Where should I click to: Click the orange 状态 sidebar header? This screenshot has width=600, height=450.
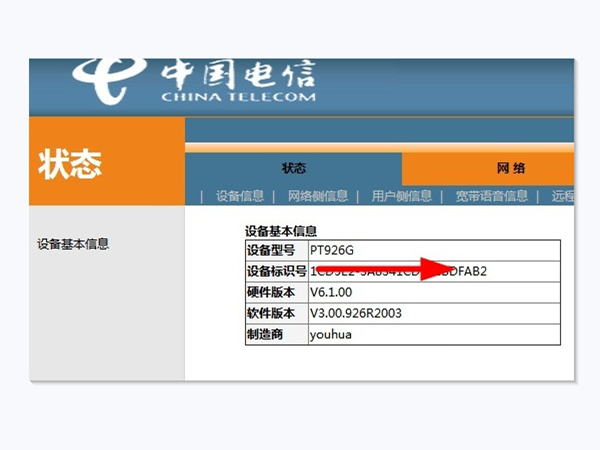(70, 165)
